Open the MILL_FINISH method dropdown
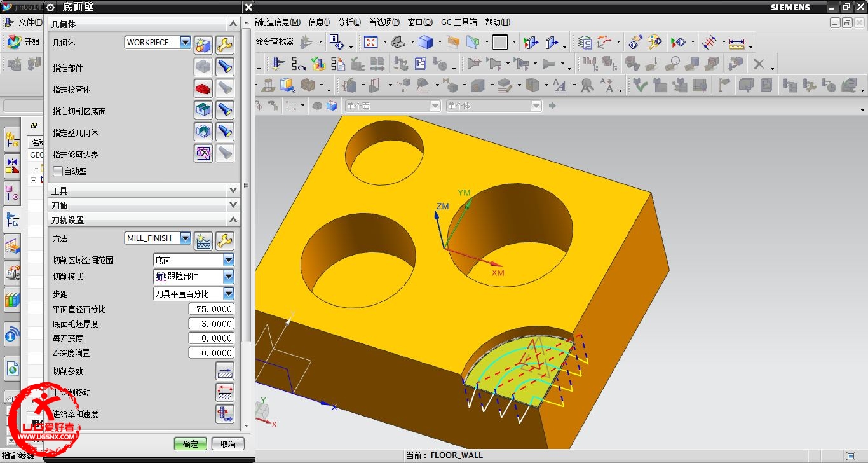The height and width of the screenshot is (463, 868). coord(186,238)
